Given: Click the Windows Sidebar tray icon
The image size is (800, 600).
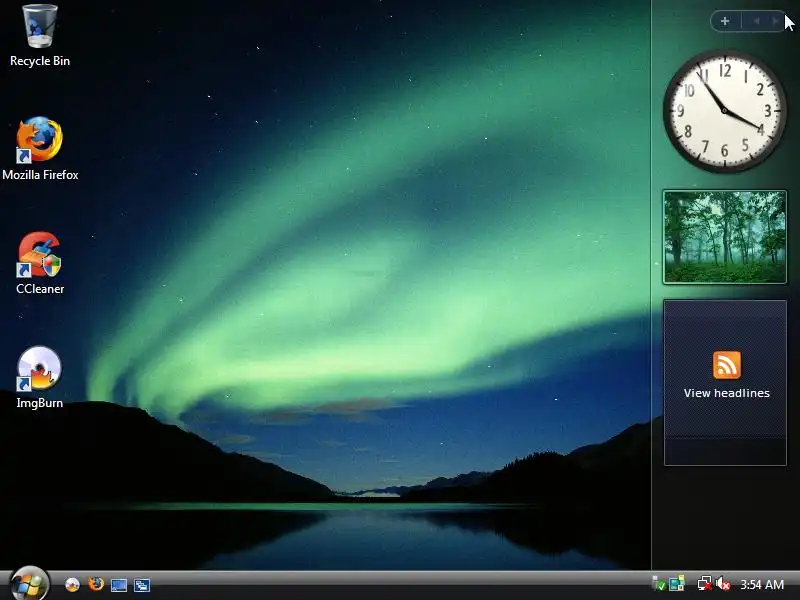Looking at the screenshot, I should 677,584.
